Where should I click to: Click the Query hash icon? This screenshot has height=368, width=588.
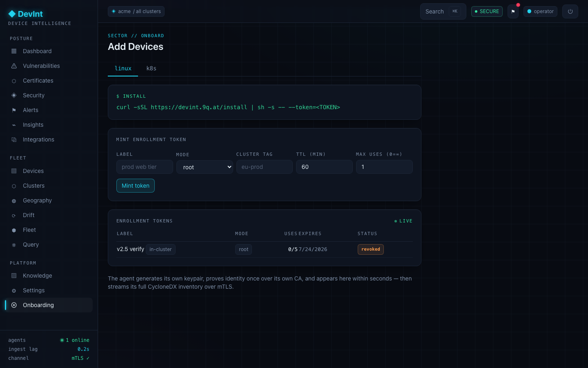pos(14,245)
